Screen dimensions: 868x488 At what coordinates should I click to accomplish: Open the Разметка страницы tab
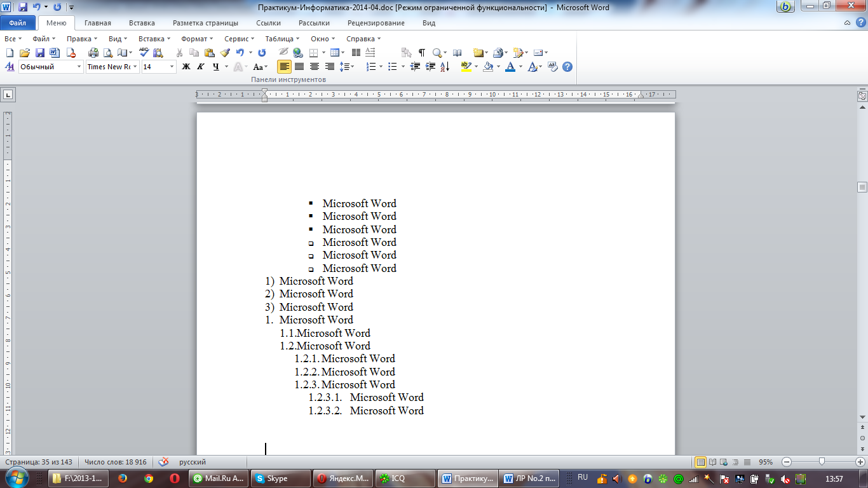coord(205,23)
